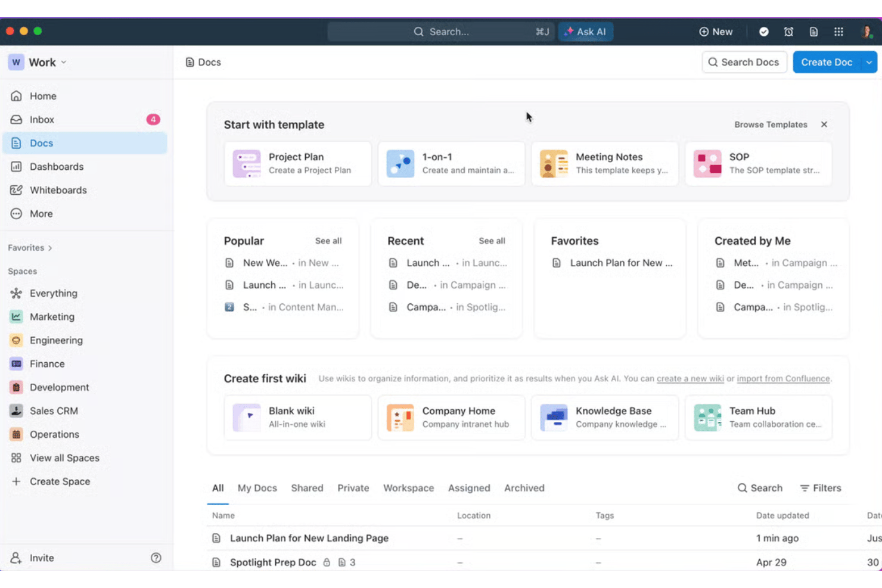Viewport: 882px width, 588px height.
Task: Click the checkmark icon in top bar
Action: tap(764, 32)
